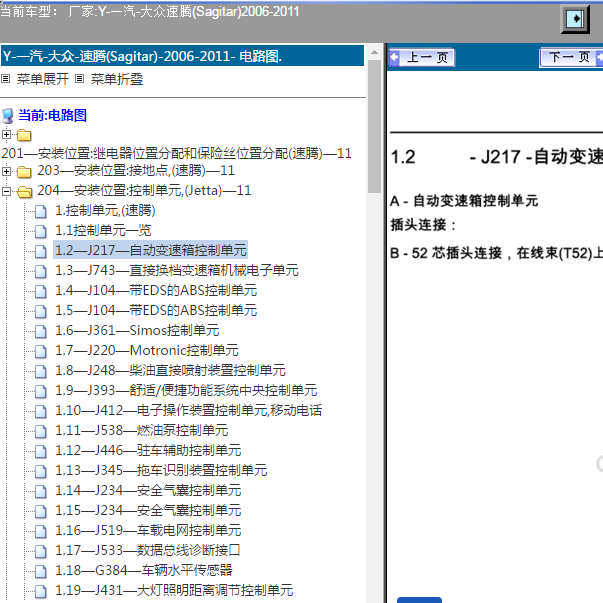This screenshot has width=603, height=603.
Task: Select 1.3—J743—直接换档变速箱机械电子单元
Action: click(177, 270)
